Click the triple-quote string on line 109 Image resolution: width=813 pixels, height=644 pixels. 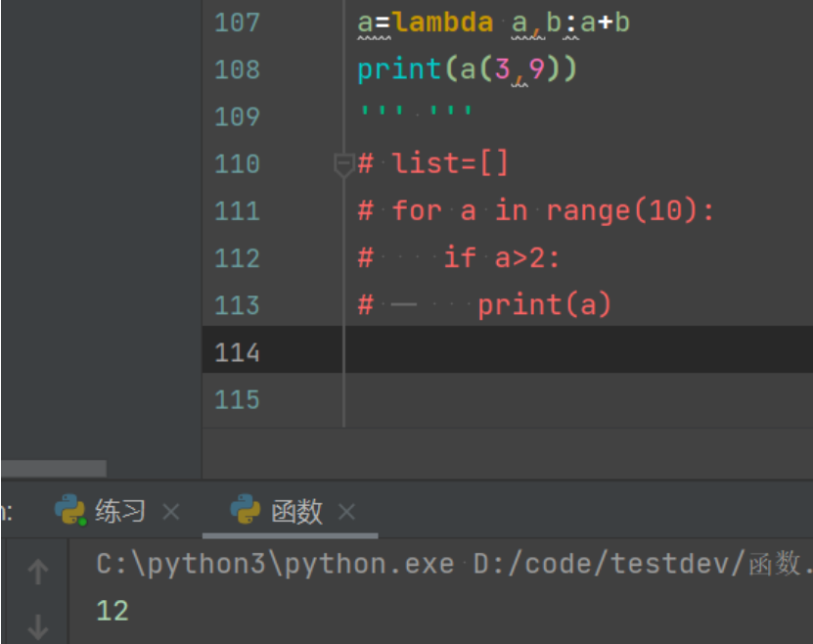[417, 115]
